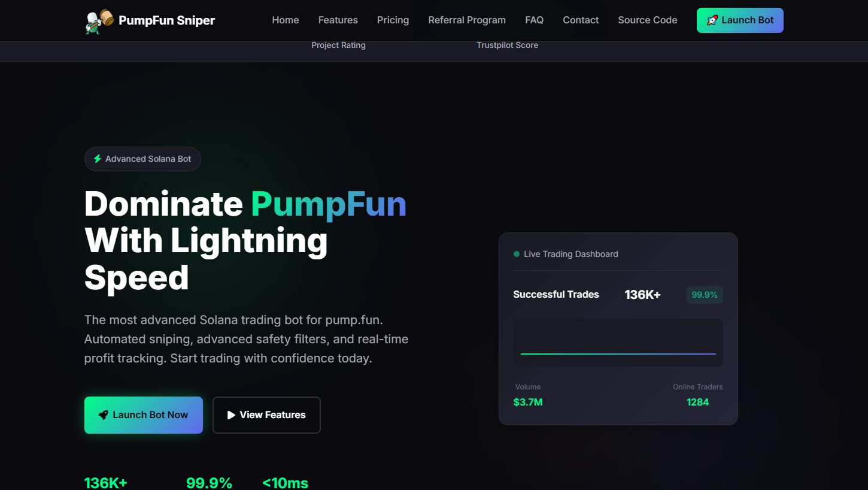Click the 136K+ value in dashboard card
The image size is (868, 490).
642,295
